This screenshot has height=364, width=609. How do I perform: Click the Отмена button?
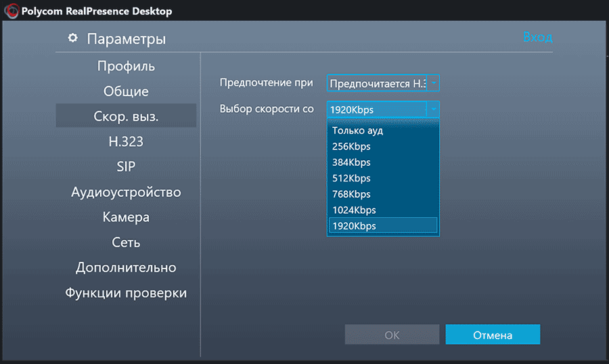click(x=493, y=334)
